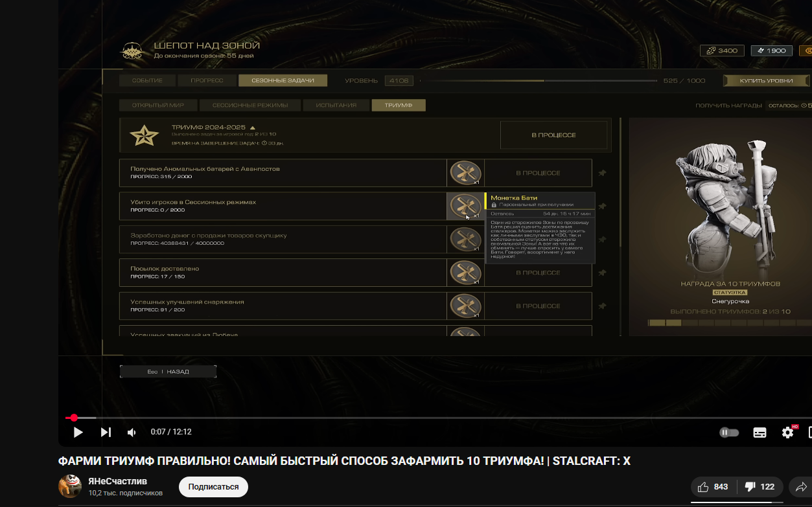
Task: Click the ШЕПОТ НАД ЗОНОЙ season emblem
Action: click(x=133, y=51)
